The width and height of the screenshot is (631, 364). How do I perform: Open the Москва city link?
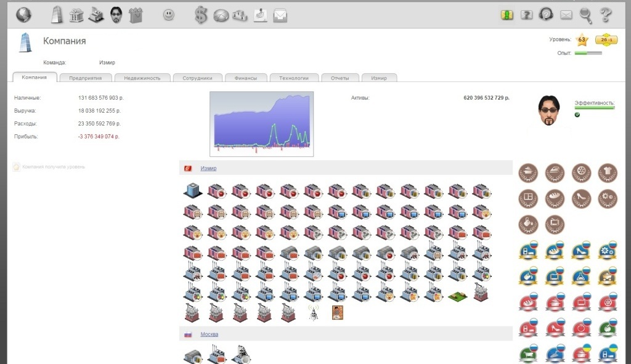[209, 334]
